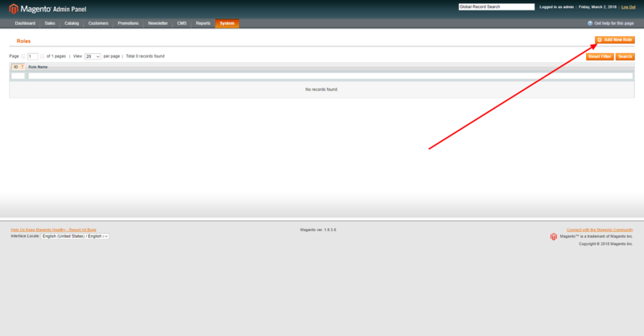The image size is (644, 336).
Task: Click the Magento trademark logo in footer
Action: point(553,237)
